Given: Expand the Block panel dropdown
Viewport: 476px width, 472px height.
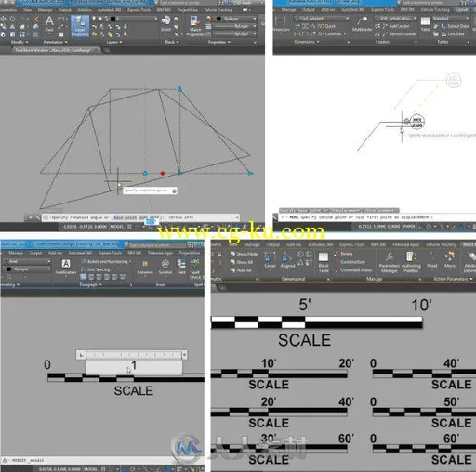Looking at the screenshot, I should click(171, 42).
